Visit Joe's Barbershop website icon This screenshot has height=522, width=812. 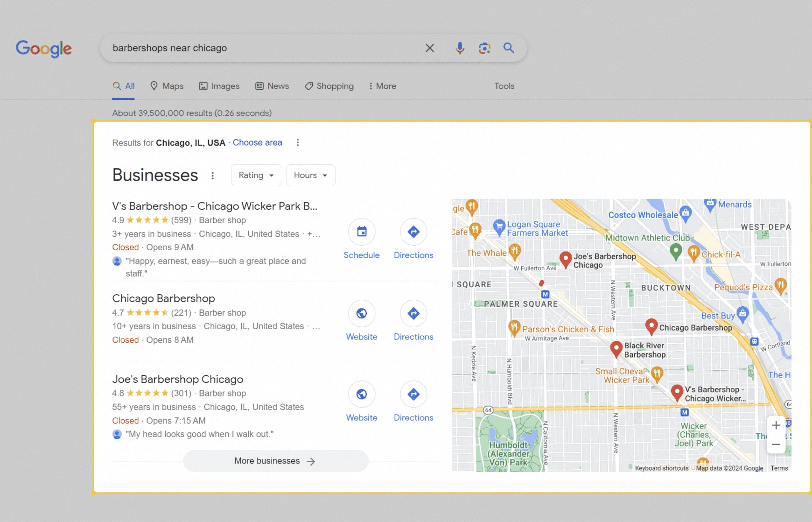tap(362, 394)
